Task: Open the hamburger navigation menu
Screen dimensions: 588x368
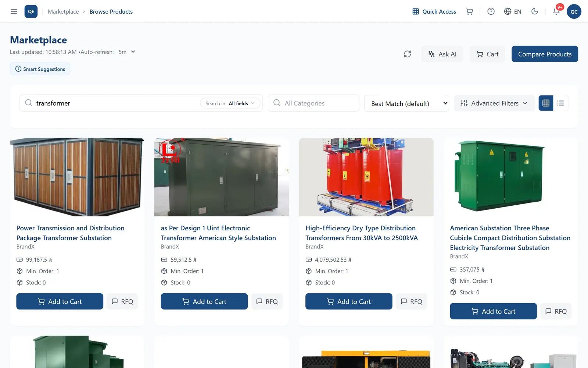Action: [14, 11]
